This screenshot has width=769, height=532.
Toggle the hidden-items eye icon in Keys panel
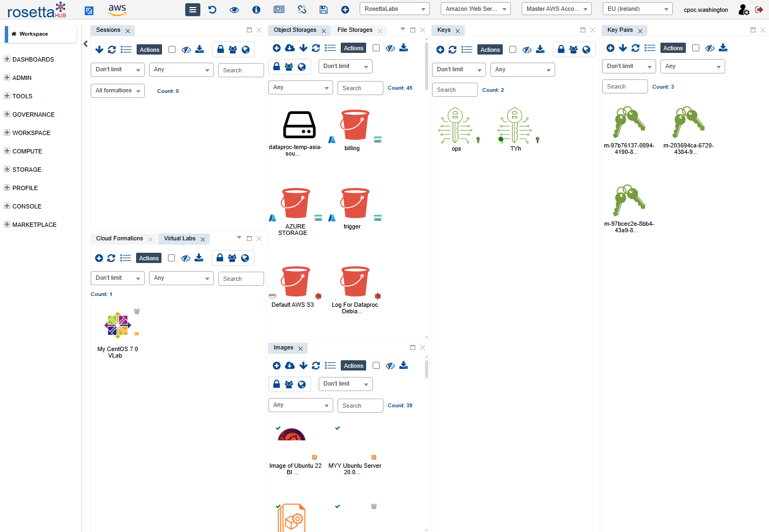(527, 50)
